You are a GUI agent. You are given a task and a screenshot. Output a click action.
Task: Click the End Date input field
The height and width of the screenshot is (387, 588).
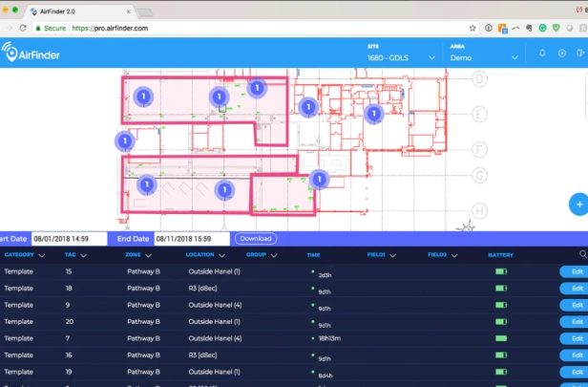pos(192,239)
